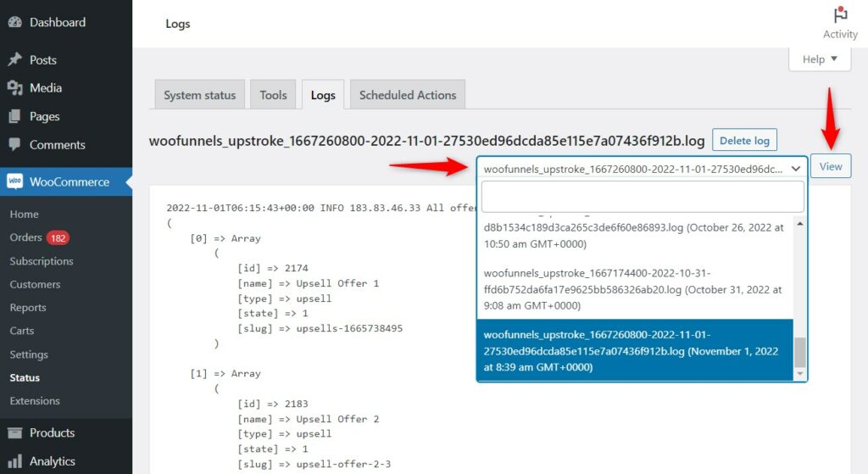Image resolution: width=868 pixels, height=474 pixels.
Task: Switch to the System status tab
Action: pos(200,95)
